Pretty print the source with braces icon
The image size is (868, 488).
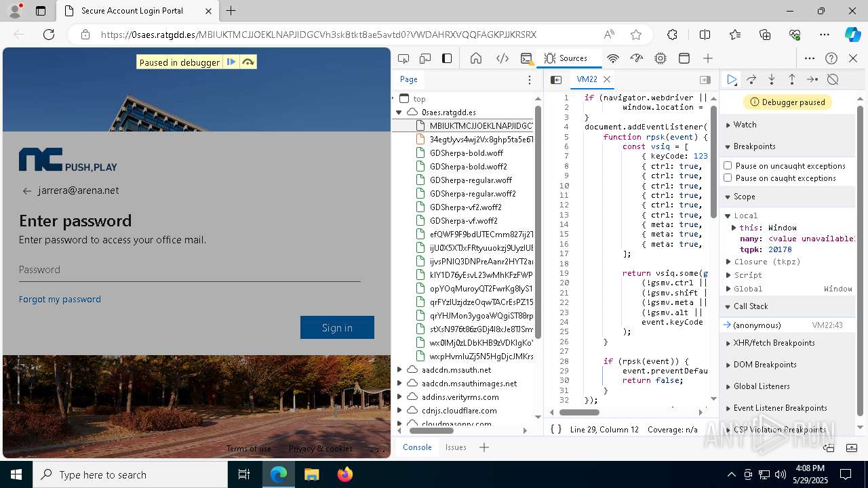(x=556, y=429)
